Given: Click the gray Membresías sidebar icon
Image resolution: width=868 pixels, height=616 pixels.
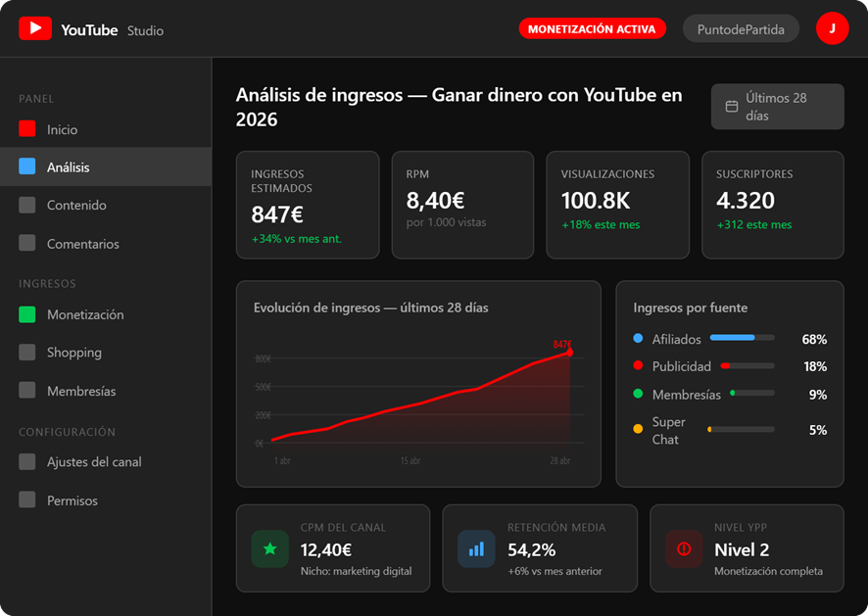Looking at the screenshot, I should tap(27, 390).
